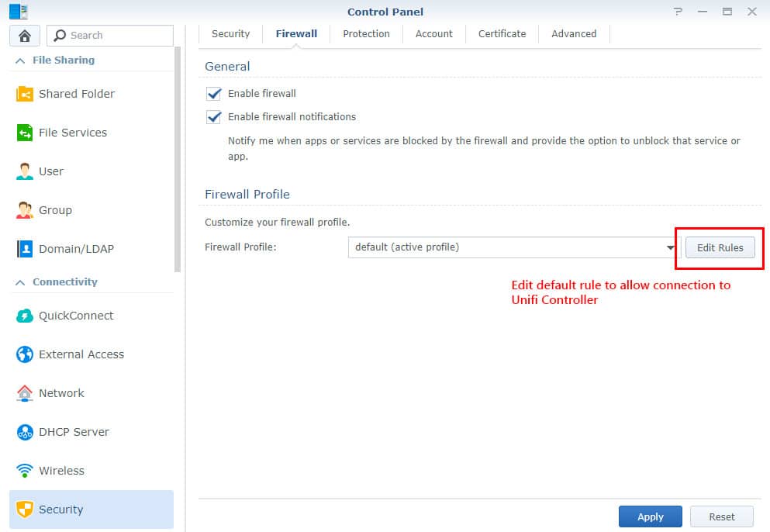Click the Home icon button
The width and height of the screenshot is (770, 532).
[25, 36]
